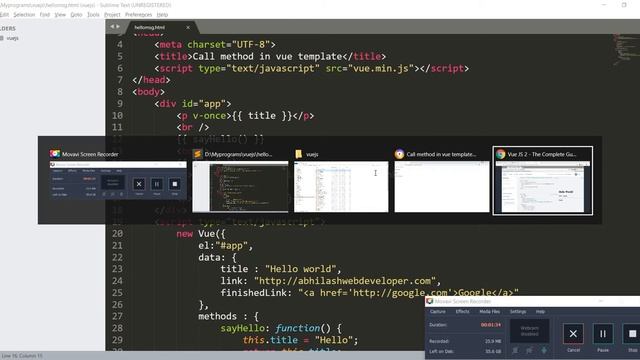Click the Line and Column status bar text
The image size is (640, 360).
point(21,356)
